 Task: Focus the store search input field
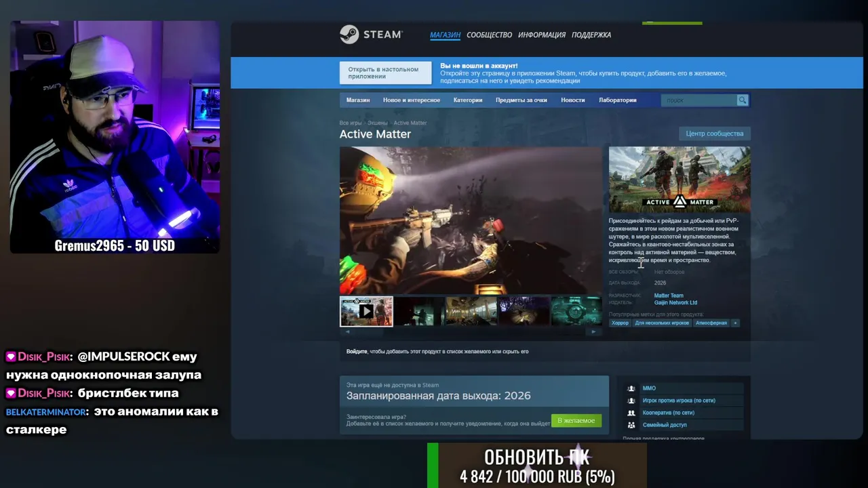coord(699,100)
